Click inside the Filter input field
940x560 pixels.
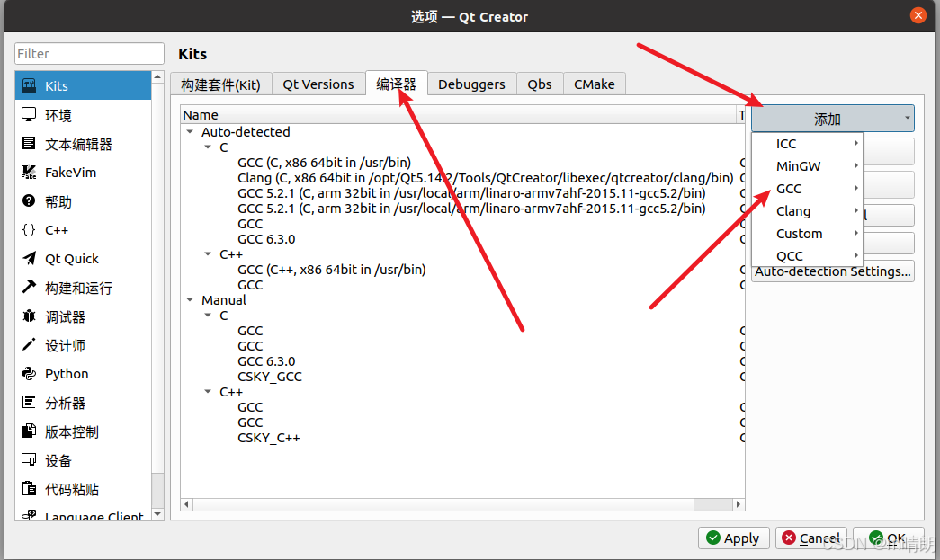click(x=89, y=53)
